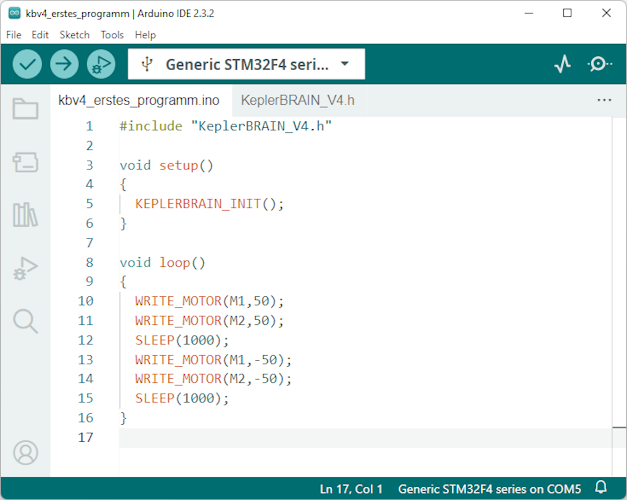Open the File menu
627x500 pixels.
pos(14,35)
